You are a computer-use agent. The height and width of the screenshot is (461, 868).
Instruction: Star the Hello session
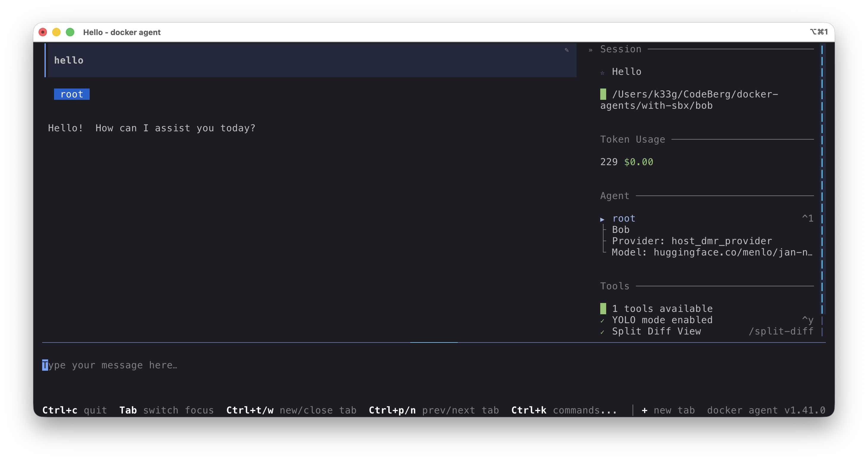602,72
